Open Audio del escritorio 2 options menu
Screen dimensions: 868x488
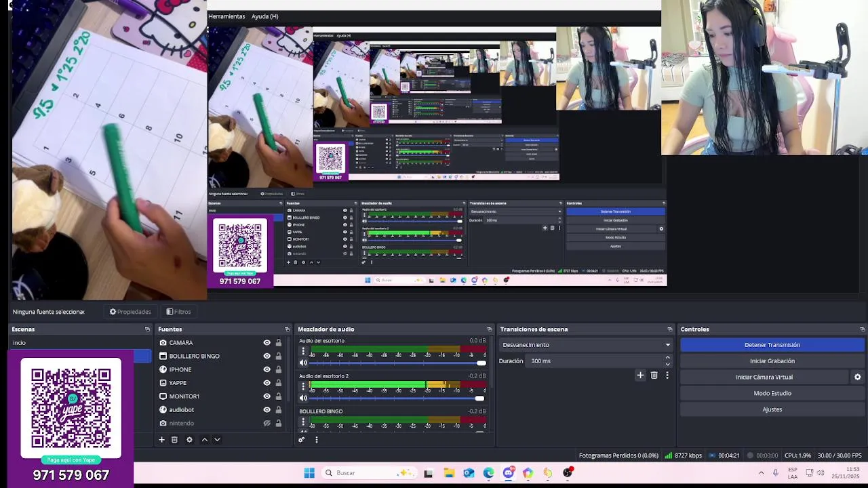tap(303, 386)
